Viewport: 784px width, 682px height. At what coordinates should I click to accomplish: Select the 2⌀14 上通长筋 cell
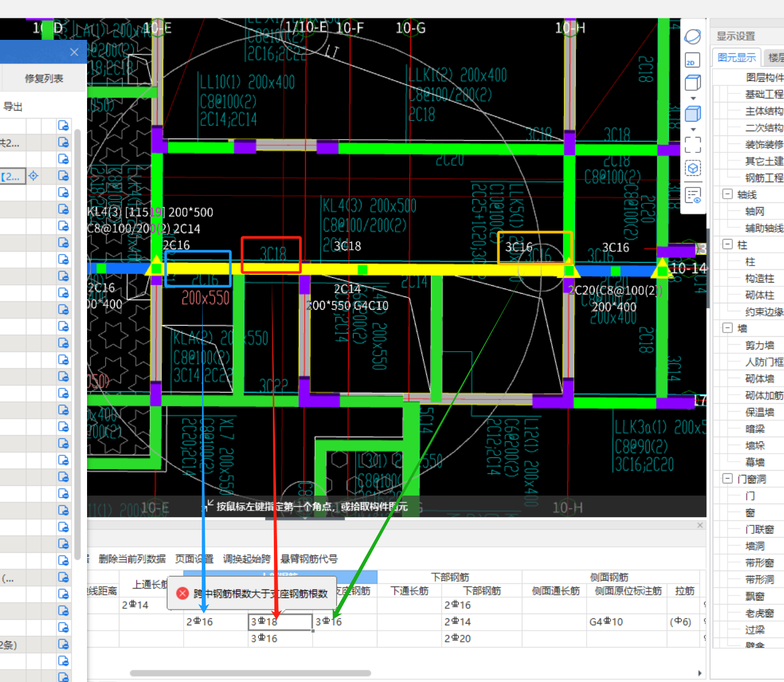tap(151, 605)
